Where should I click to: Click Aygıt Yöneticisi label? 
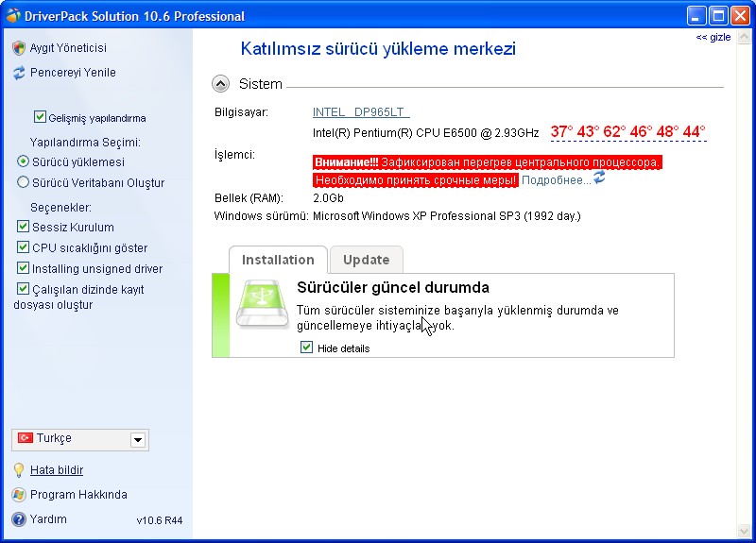point(68,48)
